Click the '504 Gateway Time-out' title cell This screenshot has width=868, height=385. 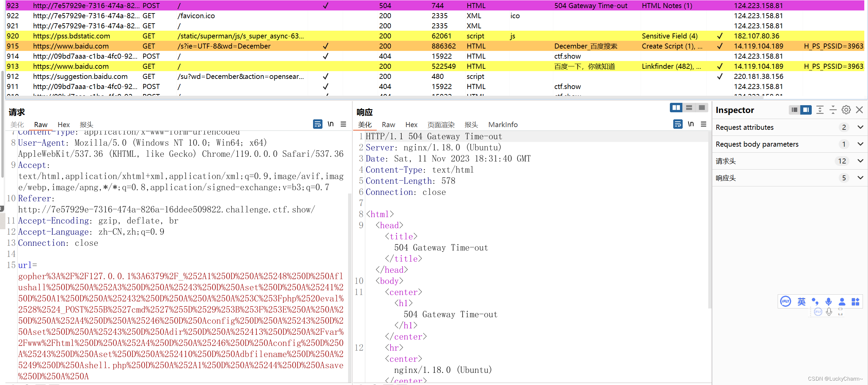tap(591, 5)
